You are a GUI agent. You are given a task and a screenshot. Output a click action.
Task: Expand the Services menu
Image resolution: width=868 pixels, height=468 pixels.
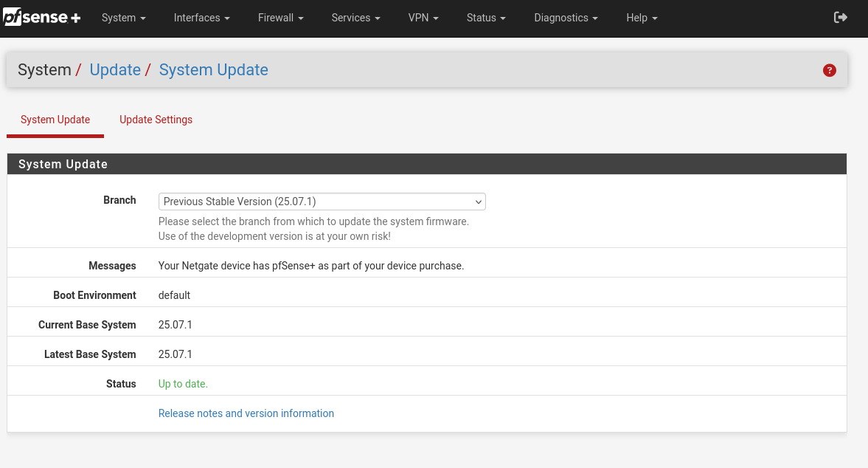click(x=355, y=18)
